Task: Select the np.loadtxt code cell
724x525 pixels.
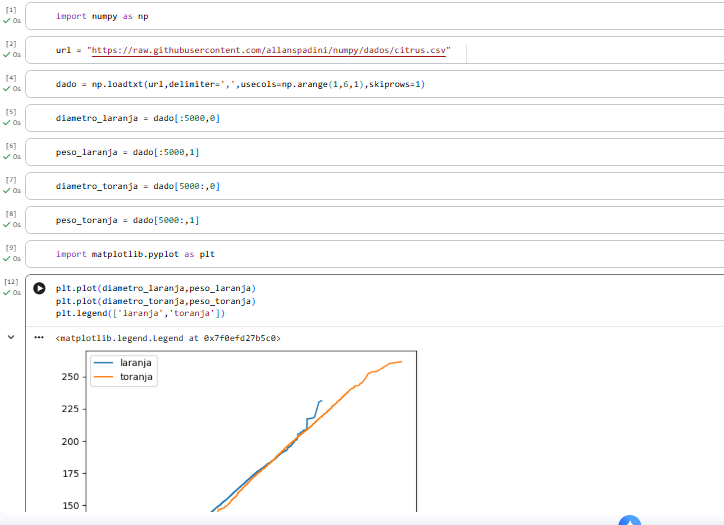Action: point(374,84)
